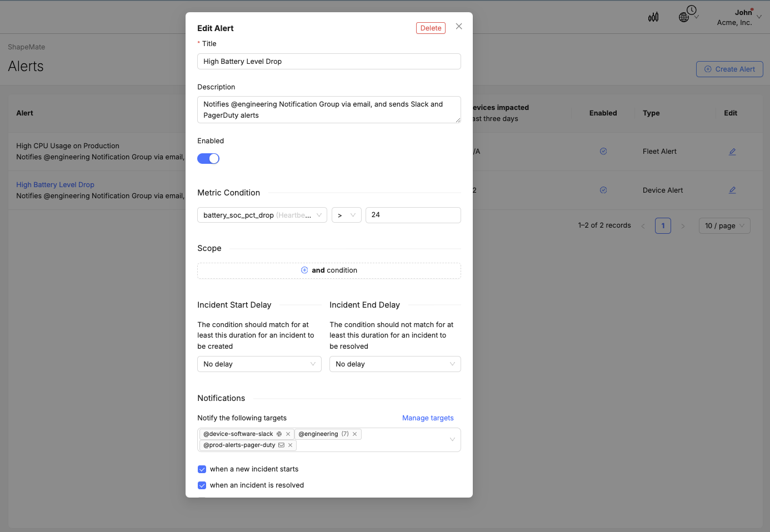Click the Type column header
The image size is (770, 532).
[x=651, y=113]
